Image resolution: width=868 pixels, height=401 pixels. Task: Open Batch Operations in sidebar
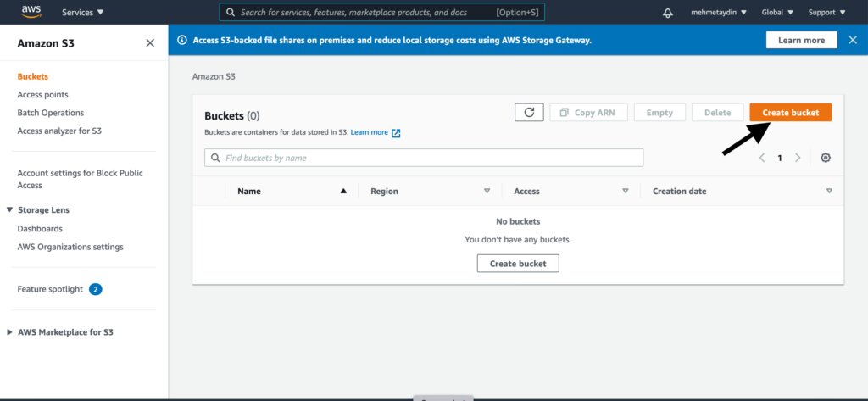50,113
